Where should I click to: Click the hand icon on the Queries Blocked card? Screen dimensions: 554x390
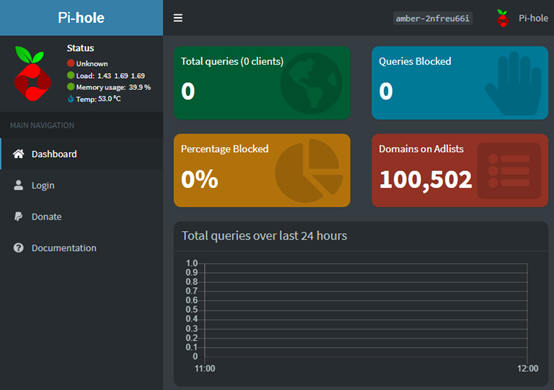point(513,83)
